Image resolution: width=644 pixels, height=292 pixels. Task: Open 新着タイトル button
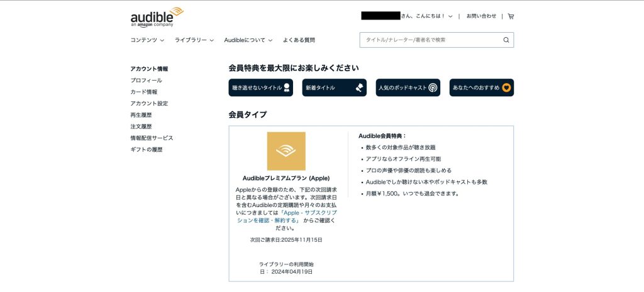[335, 87]
